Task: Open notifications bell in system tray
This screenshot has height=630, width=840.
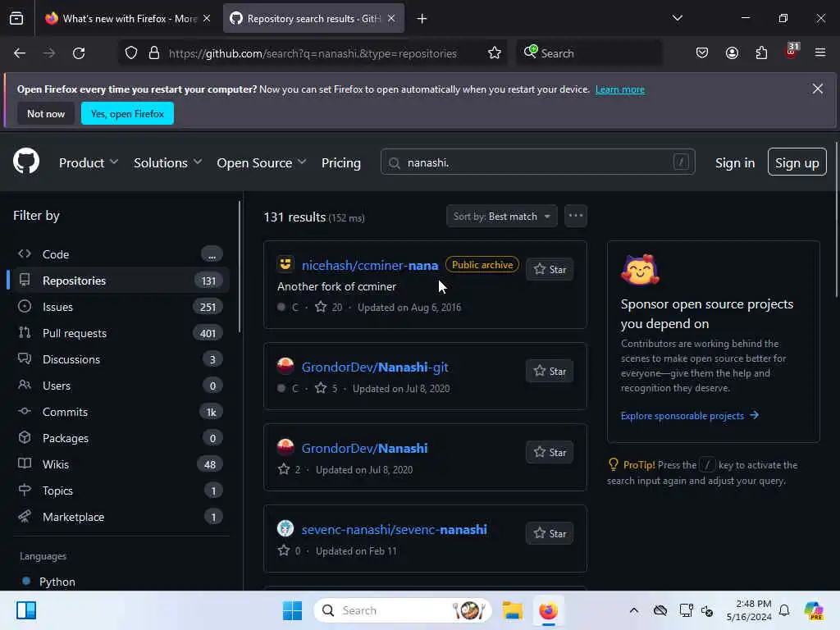Action: pos(784,610)
